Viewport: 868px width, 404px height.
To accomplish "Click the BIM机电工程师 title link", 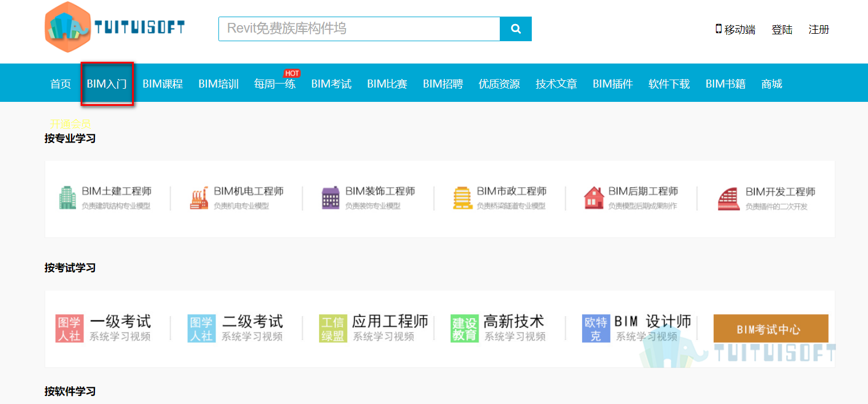I will (x=249, y=191).
